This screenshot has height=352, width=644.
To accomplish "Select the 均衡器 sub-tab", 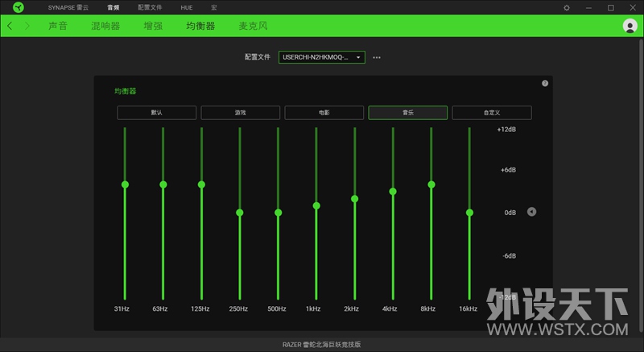I will [x=200, y=26].
